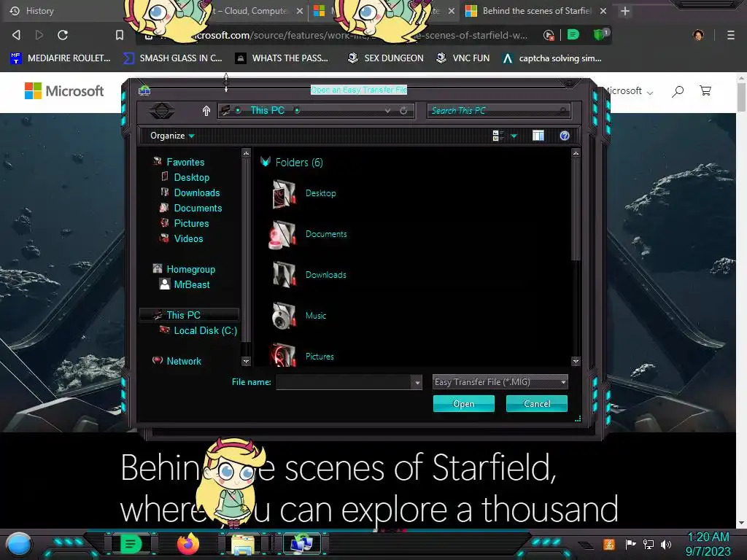
Task: Expand the view options dropdown arrow
Action: [x=514, y=136]
